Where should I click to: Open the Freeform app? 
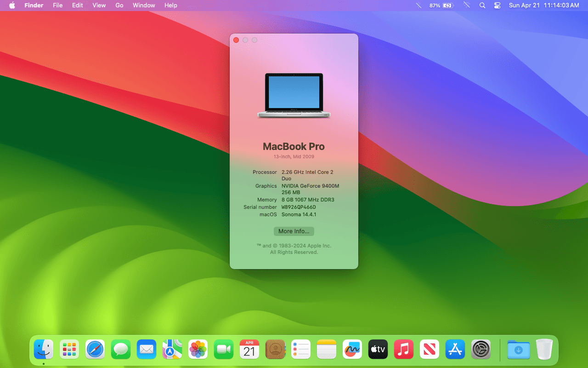tap(352, 349)
